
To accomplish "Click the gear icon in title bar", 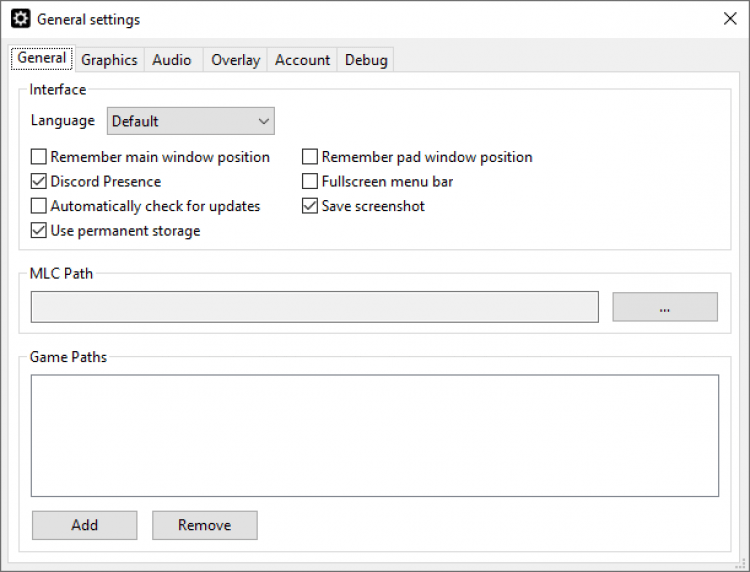I will click(x=20, y=19).
